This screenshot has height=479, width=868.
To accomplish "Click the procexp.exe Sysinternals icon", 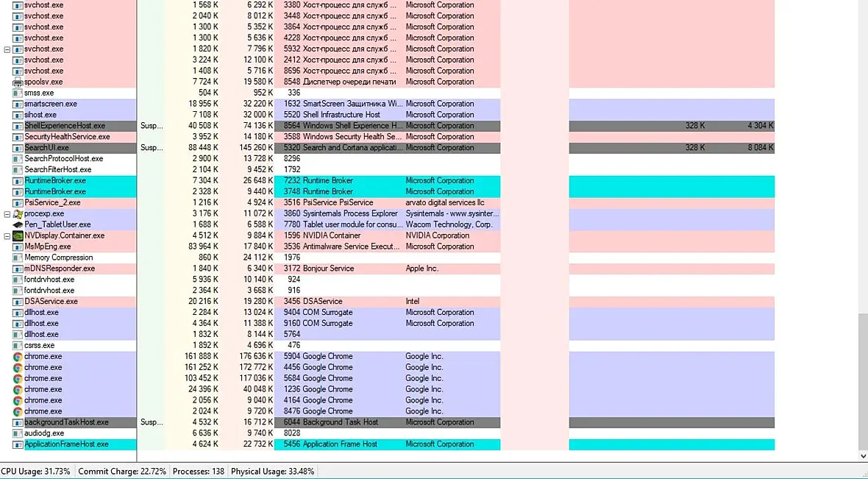I will pos(18,214).
